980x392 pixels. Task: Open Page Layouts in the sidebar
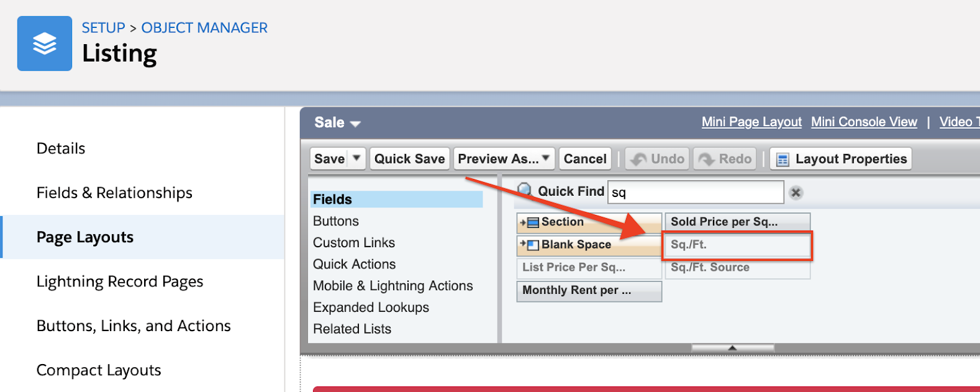84,237
